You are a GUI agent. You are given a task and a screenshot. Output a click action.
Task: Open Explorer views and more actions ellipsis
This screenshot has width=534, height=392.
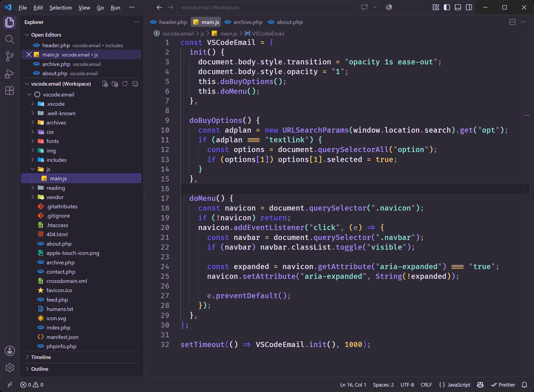pyautogui.click(x=137, y=22)
